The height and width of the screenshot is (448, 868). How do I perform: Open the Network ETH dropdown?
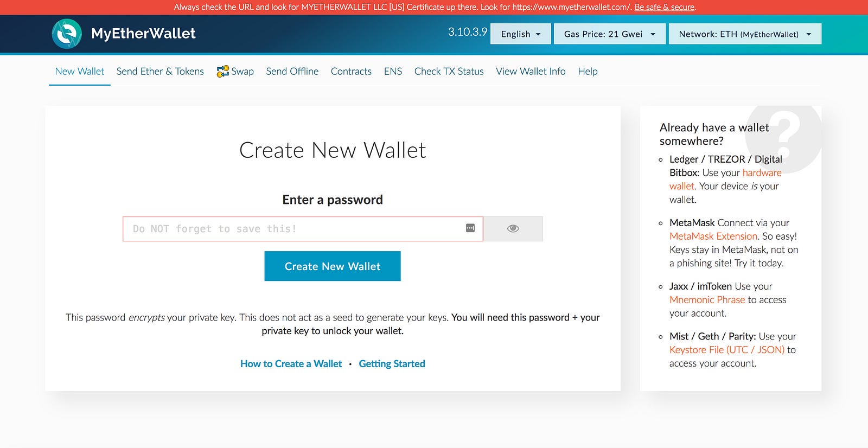pos(745,34)
